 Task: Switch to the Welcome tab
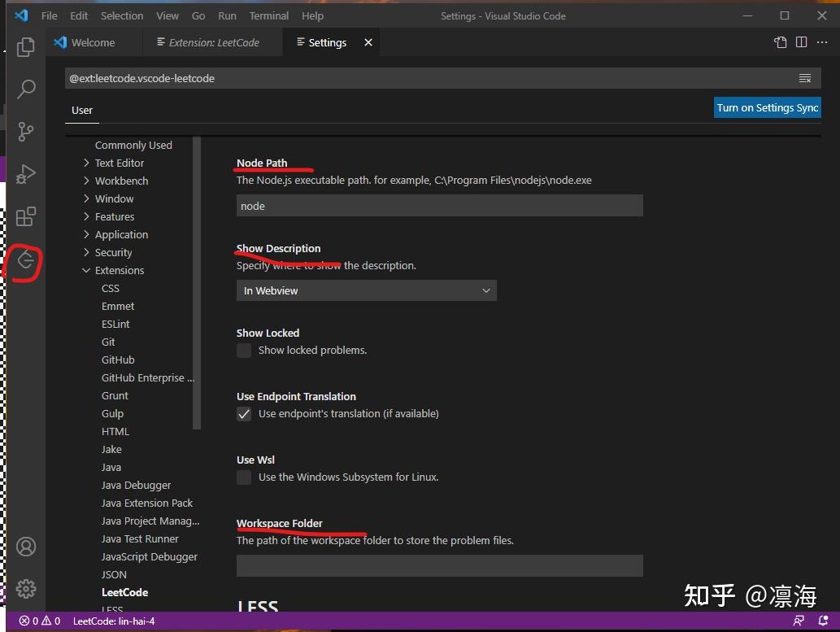[94, 42]
